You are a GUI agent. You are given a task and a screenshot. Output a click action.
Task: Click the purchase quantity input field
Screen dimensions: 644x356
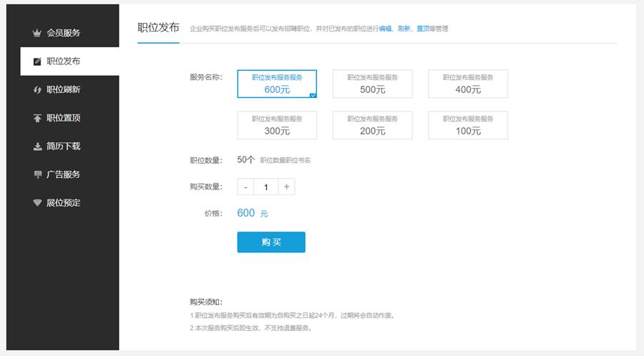[266, 187]
